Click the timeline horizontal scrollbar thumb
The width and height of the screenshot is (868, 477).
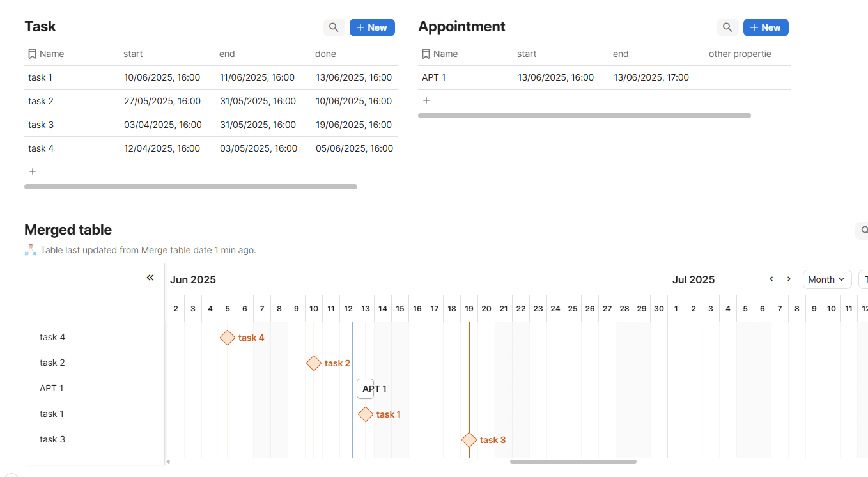point(573,461)
